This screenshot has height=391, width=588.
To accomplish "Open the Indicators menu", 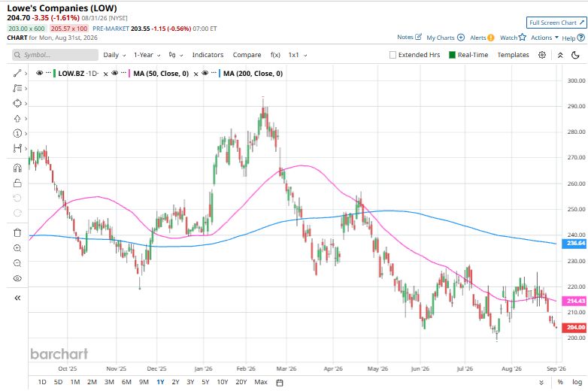I will 208,55.
